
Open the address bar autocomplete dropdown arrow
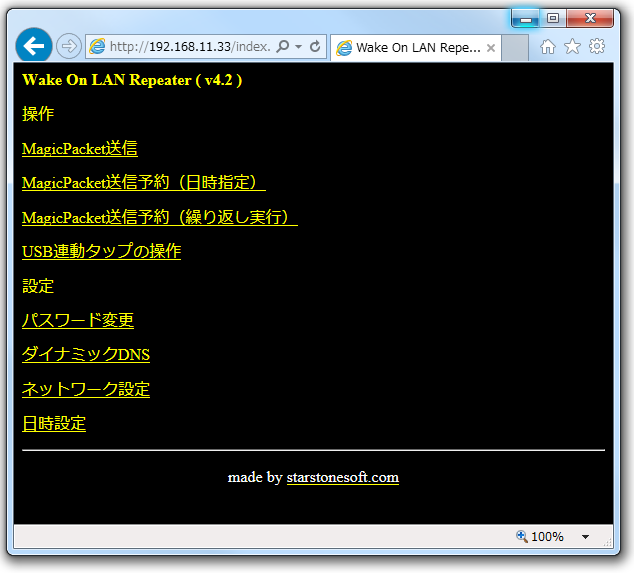coord(298,47)
